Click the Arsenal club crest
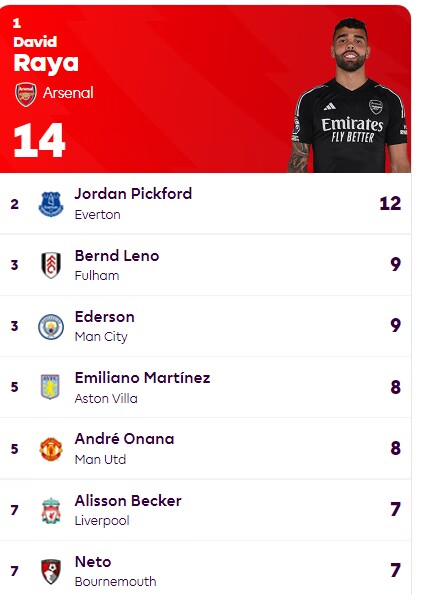Viewport: 437px width, 595px height. tap(26, 94)
